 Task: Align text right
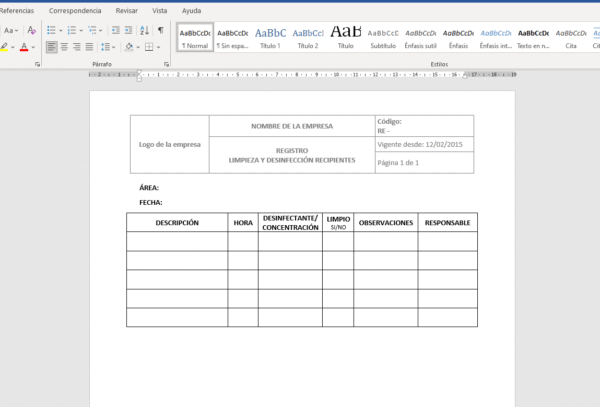coord(77,47)
